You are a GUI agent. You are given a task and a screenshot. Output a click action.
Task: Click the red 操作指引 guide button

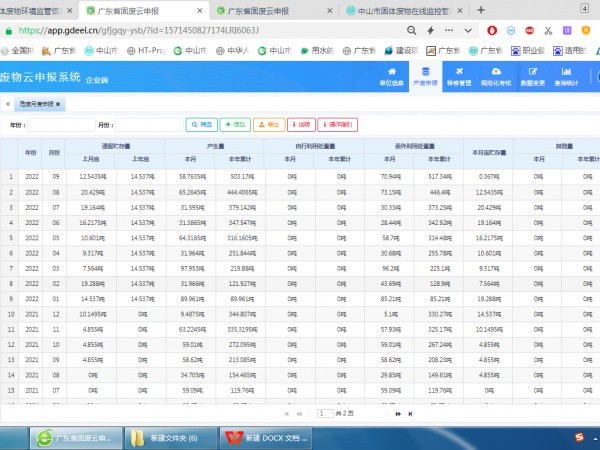point(338,125)
